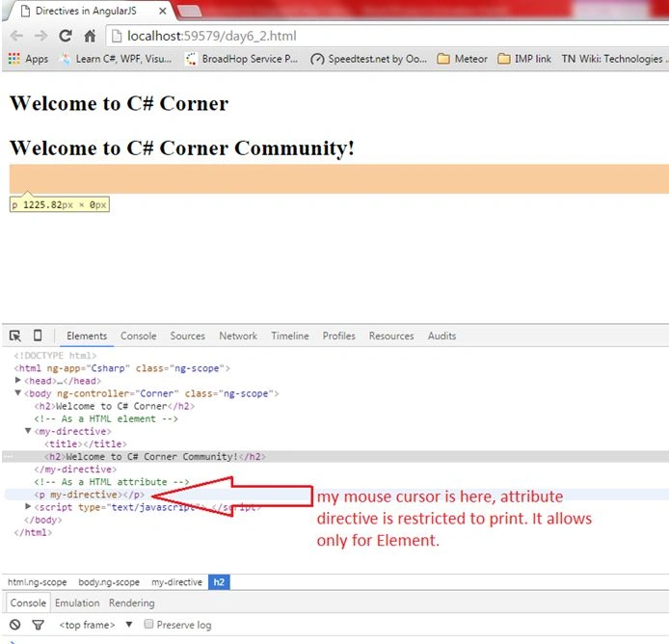This screenshot has width=669, height=644.
Task: Select 'As a HTML element' comment line
Action: tap(106, 419)
